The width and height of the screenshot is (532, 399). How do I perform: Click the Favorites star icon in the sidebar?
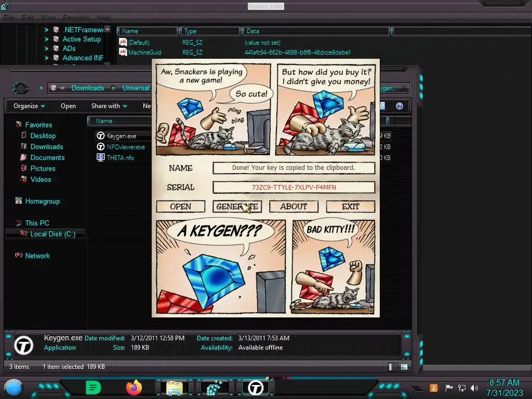point(19,124)
